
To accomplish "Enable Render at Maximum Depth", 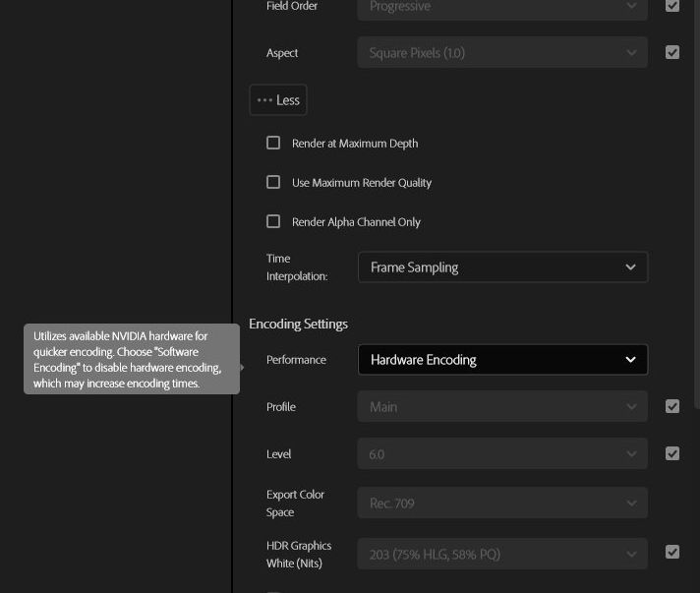I will [x=273, y=143].
